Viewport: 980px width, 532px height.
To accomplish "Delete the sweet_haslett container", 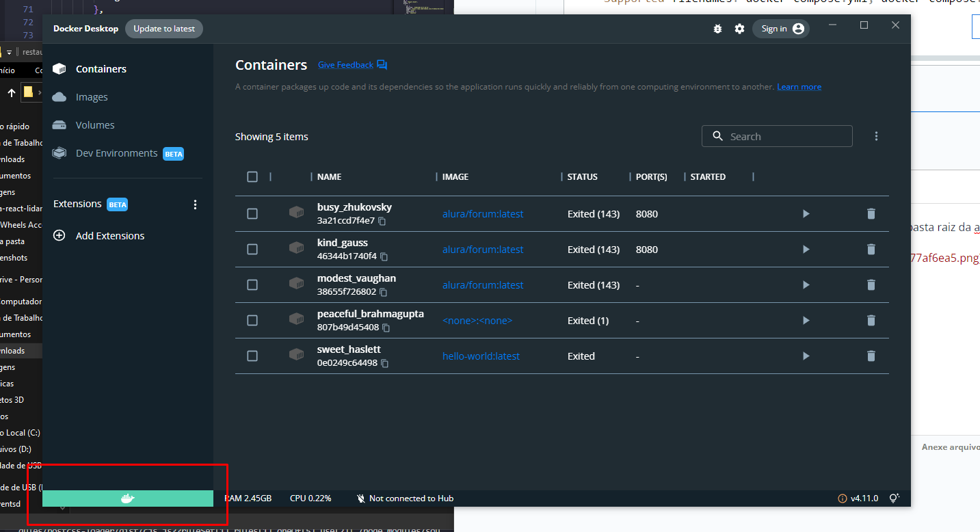I will coord(871,356).
